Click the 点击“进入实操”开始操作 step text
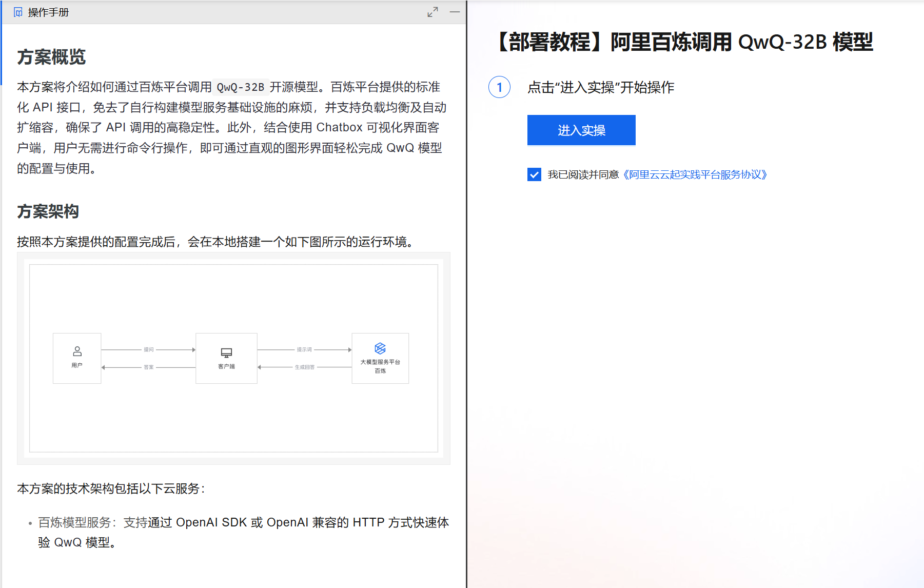 click(x=601, y=87)
